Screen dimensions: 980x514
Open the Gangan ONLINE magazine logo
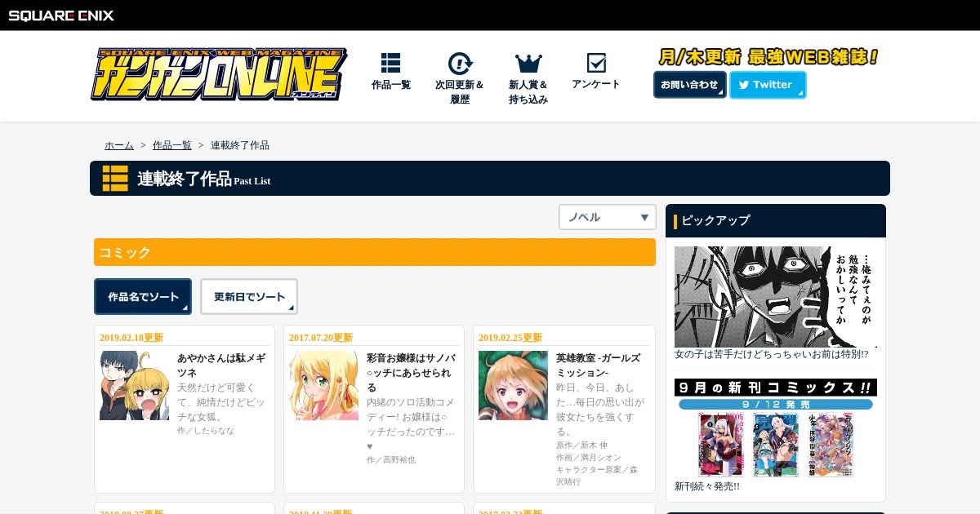point(219,74)
